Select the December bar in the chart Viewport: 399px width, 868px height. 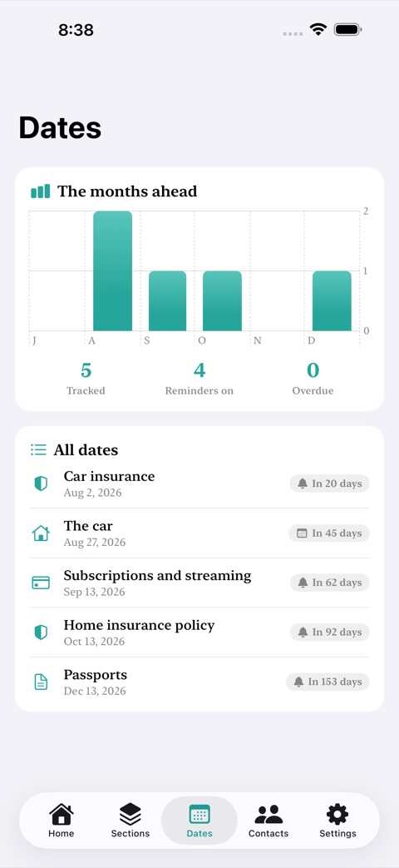(x=332, y=300)
